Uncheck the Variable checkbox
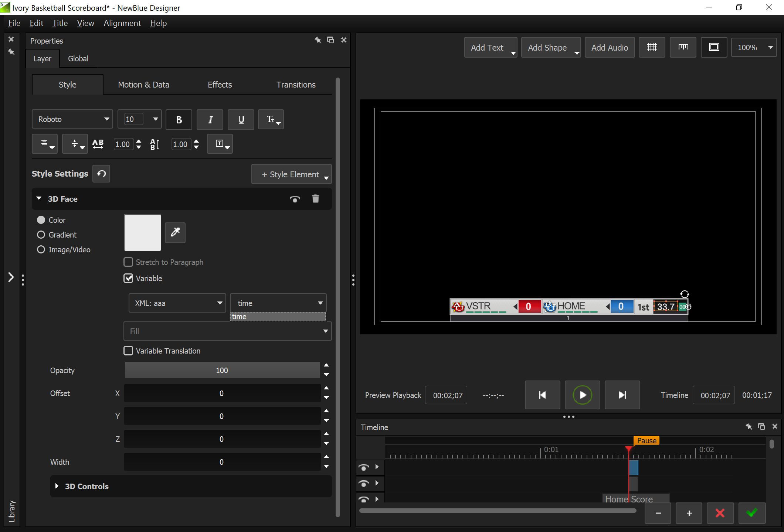Image resolution: width=784 pixels, height=532 pixels. [128, 278]
